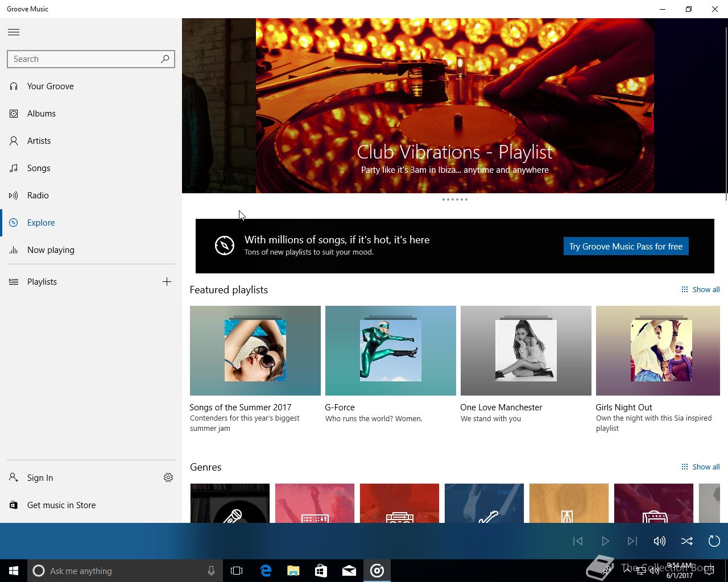The height and width of the screenshot is (582, 728).
Task: Open File Explorer from taskbar
Action: click(293, 571)
